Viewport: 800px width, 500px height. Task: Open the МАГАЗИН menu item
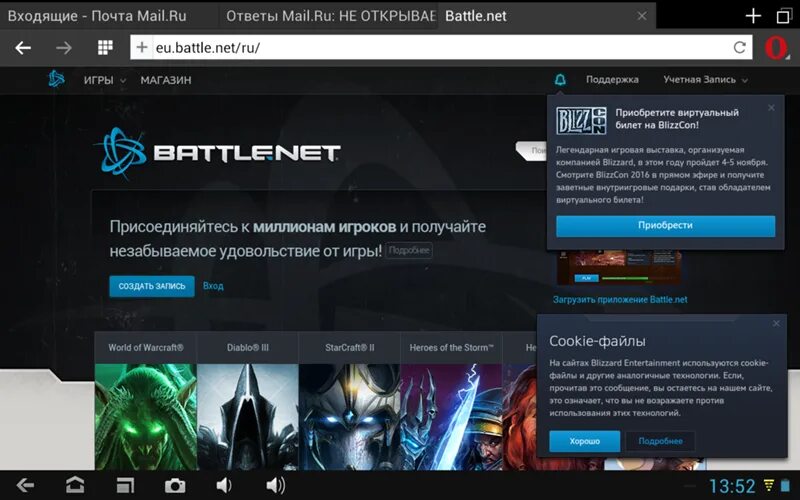pos(166,80)
